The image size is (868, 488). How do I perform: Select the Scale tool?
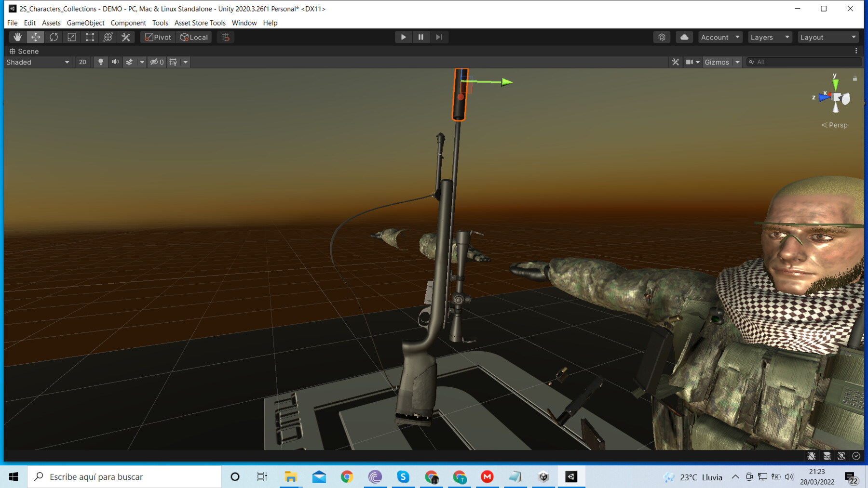(72, 37)
